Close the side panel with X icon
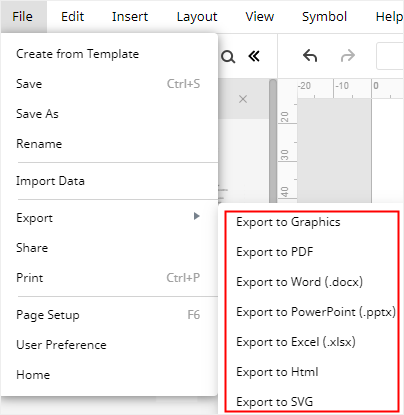 [x=243, y=99]
